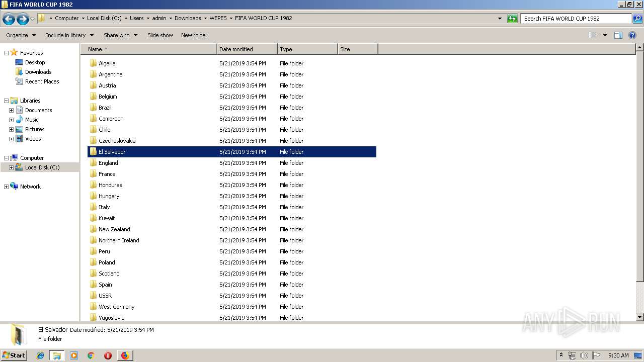Viewport: 644px width, 362px height.
Task: Expand the Documents library node
Action: coord(11,110)
